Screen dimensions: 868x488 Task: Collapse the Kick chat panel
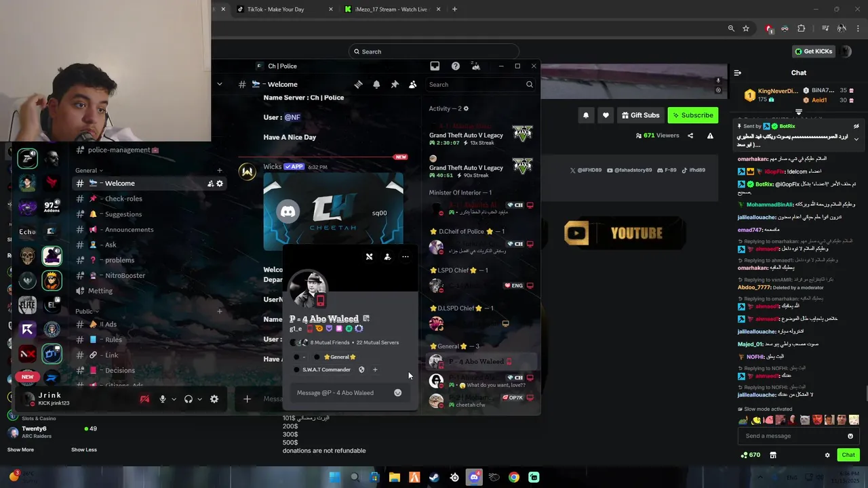pyautogui.click(x=738, y=73)
